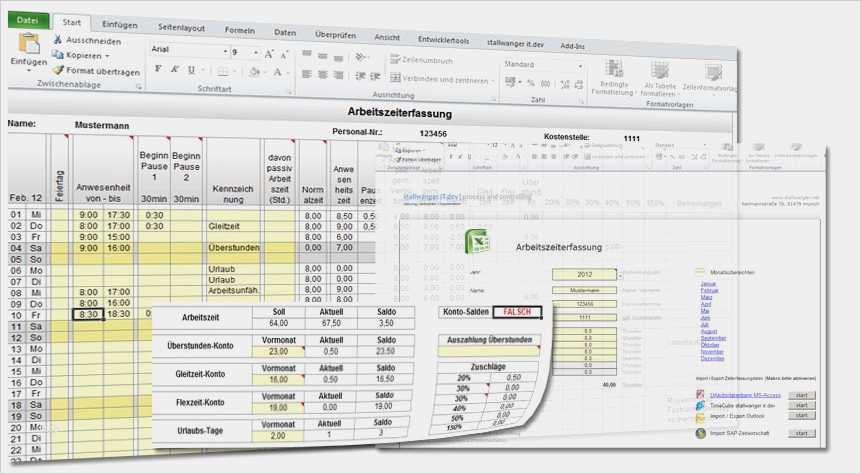Click the increase font size icon
The height and width of the screenshot is (474, 861).
(x=269, y=54)
